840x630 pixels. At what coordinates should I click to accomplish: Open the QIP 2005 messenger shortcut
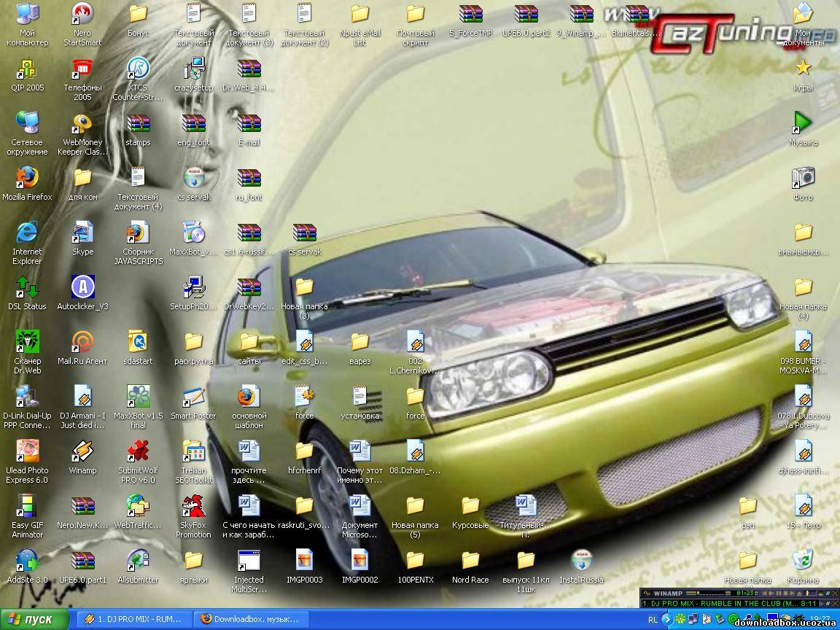(x=27, y=75)
